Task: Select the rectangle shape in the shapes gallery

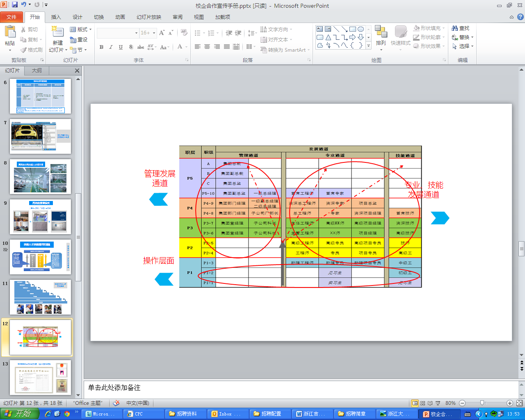Action: tap(352, 29)
